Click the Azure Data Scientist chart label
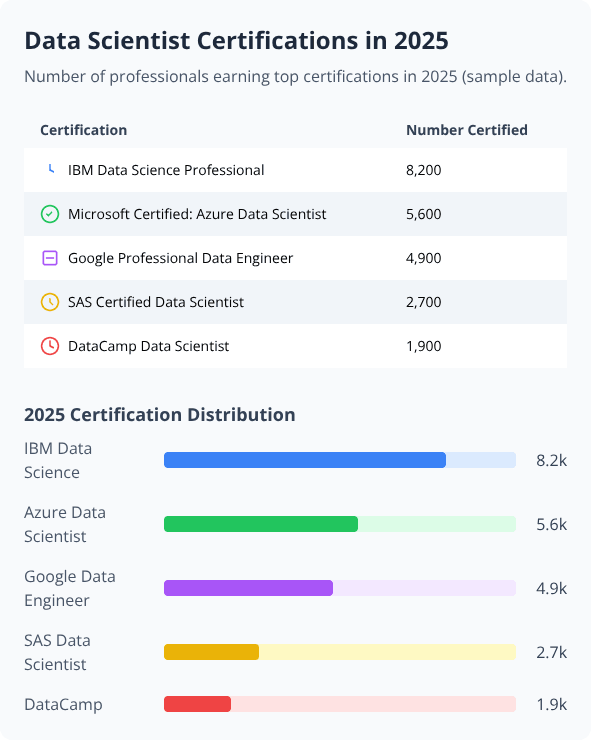The width and height of the screenshot is (591, 740). (x=65, y=524)
